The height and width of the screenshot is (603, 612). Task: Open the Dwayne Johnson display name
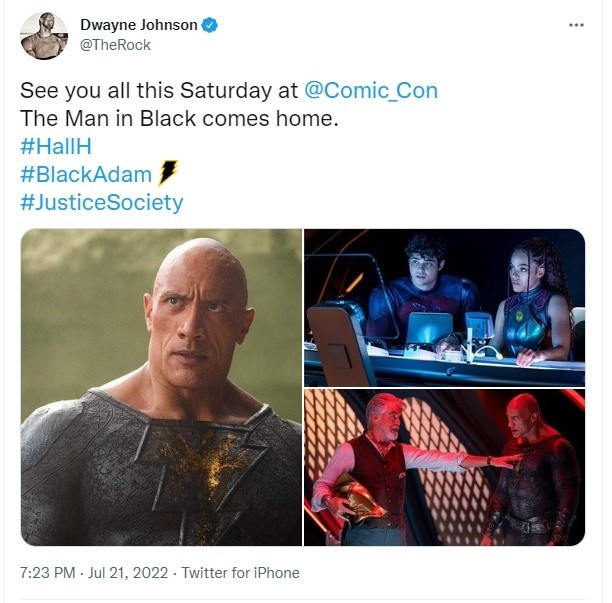tap(139, 25)
